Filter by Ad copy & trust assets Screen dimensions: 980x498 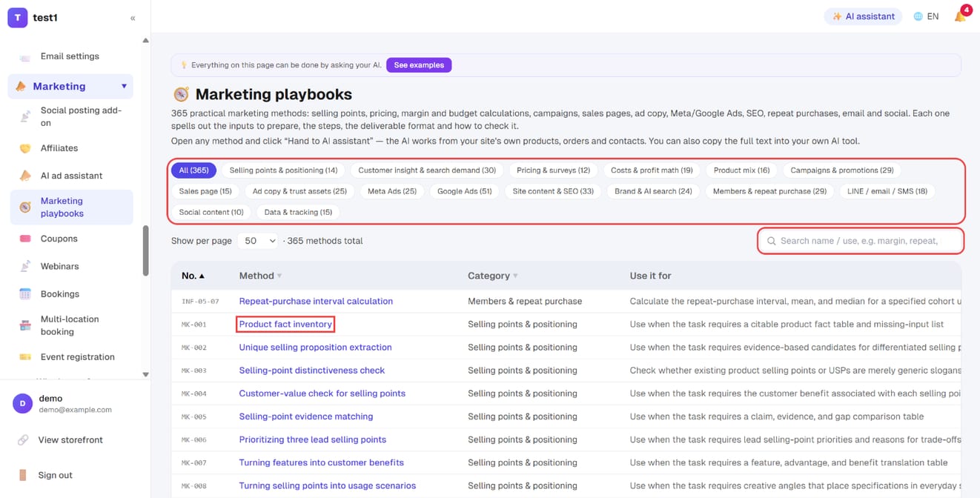(299, 191)
